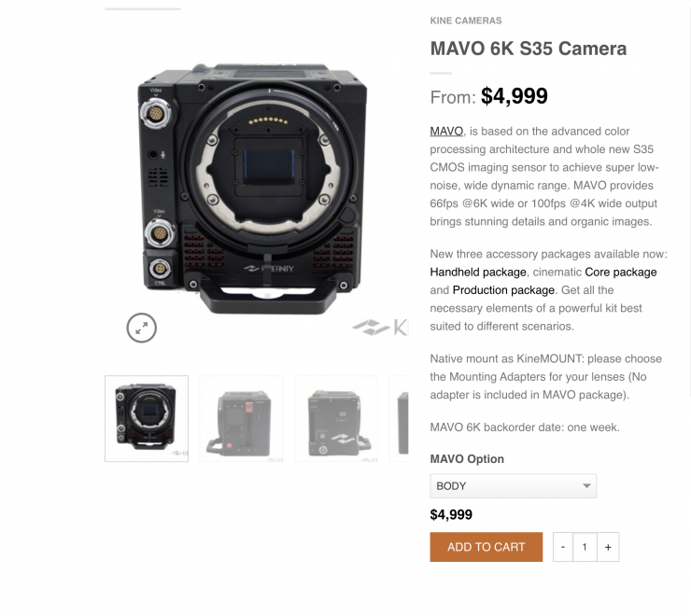Select the first front-view camera thumbnail
Viewport: 691px width, 616px height.
click(x=147, y=418)
